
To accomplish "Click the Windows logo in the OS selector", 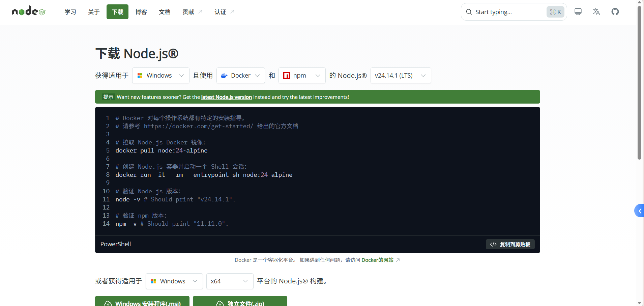I will coord(140,76).
